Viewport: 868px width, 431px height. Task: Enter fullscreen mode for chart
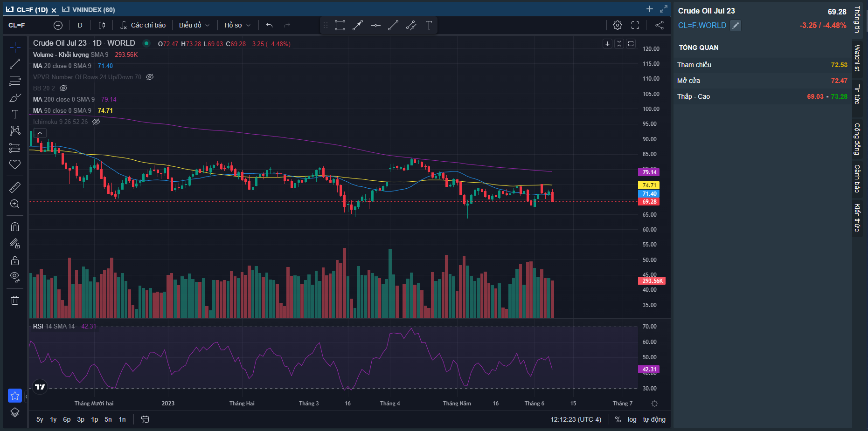635,25
